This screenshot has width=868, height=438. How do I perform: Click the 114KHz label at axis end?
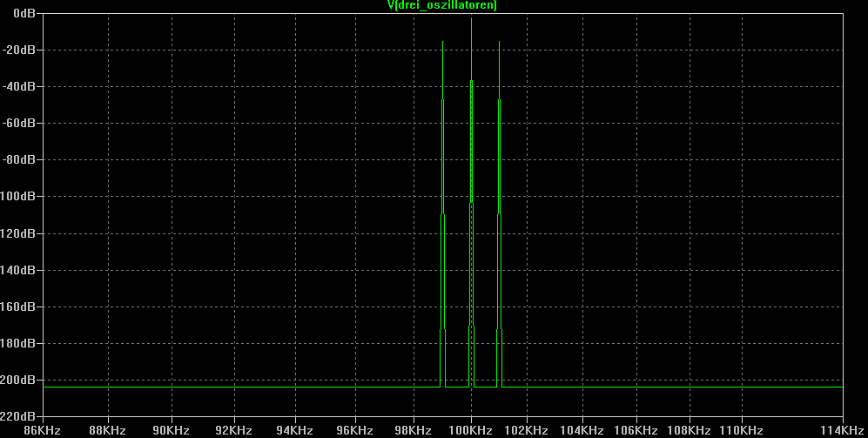[846, 430]
